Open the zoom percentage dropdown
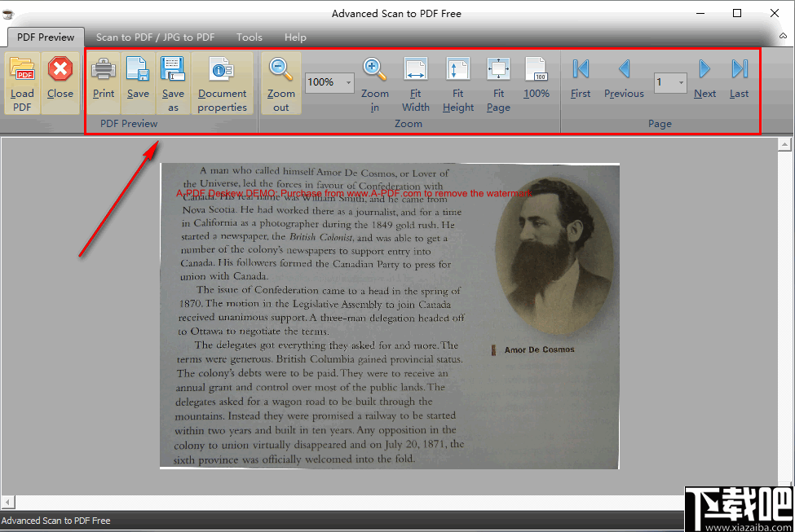The height and width of the screenshot is (532, 795). [349, 82]
